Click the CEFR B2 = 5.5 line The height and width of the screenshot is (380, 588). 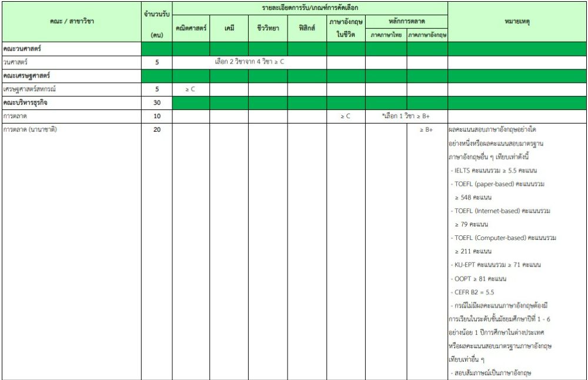pos(475,292)
